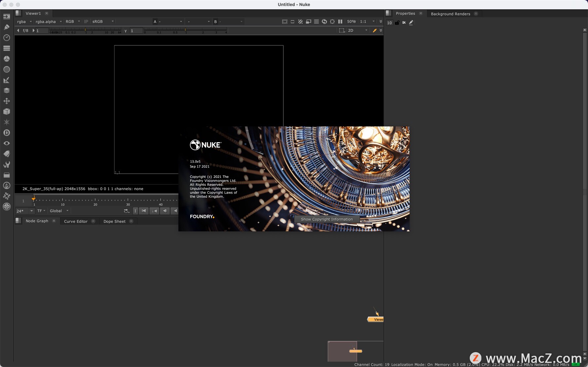Viewport: 588px width, 367px height.
Task: Click the clipping warning overlay icon
Action: (300, 21)
